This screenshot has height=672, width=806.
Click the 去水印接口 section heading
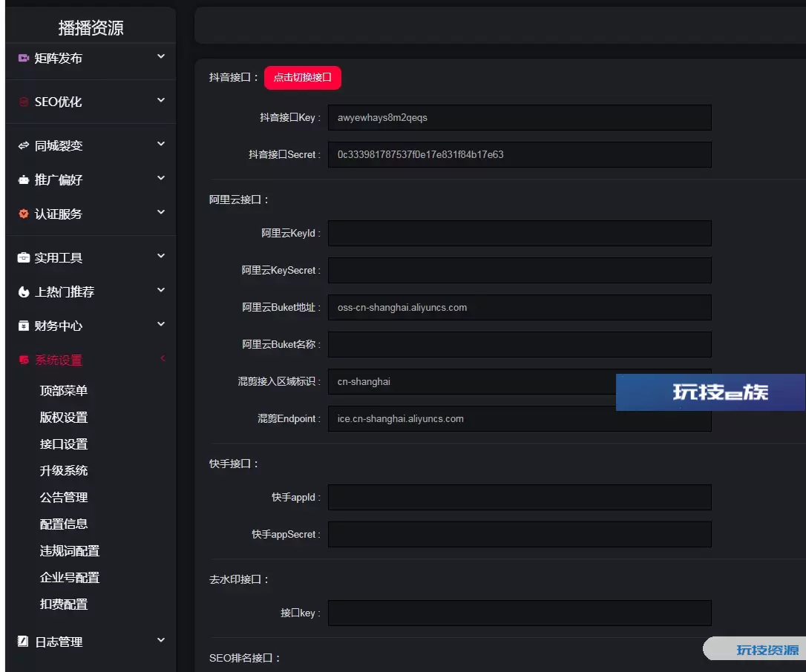pyautogui.click(x=238, y=579)
